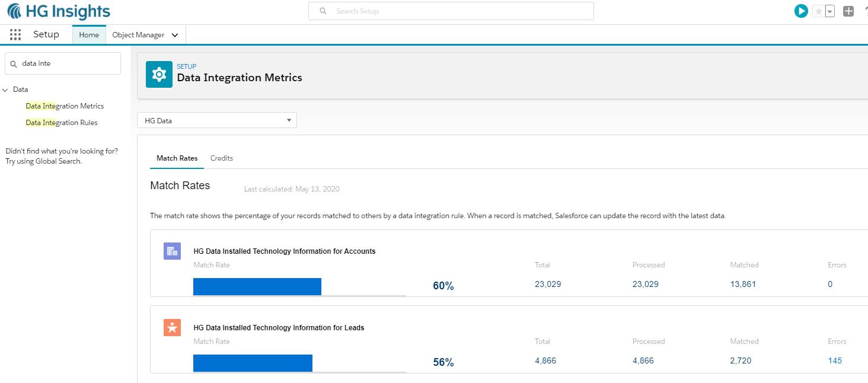This screenshot has width=868, height=383.
Task: Switch to the Home tab
Action: point(89,35)
